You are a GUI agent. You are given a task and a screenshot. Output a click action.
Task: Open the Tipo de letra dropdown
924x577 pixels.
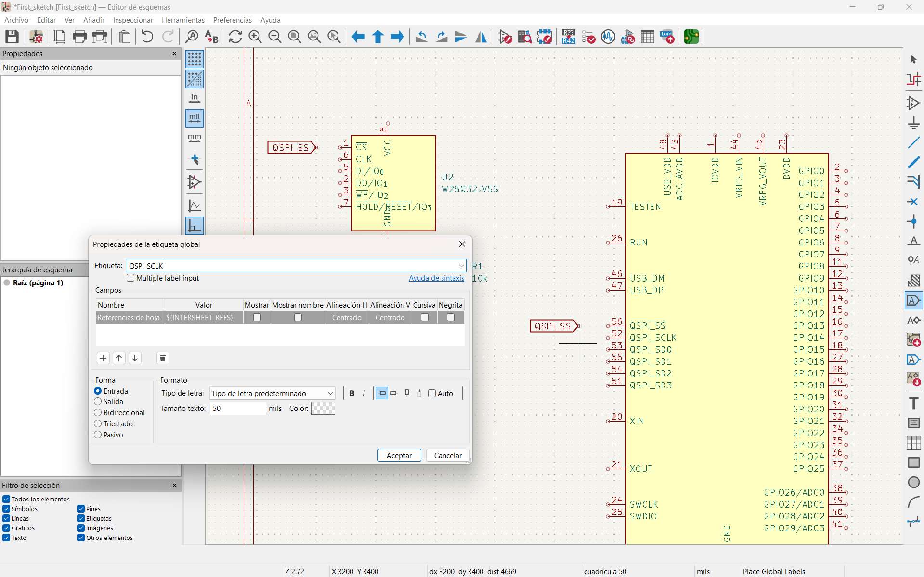(329, 393)
